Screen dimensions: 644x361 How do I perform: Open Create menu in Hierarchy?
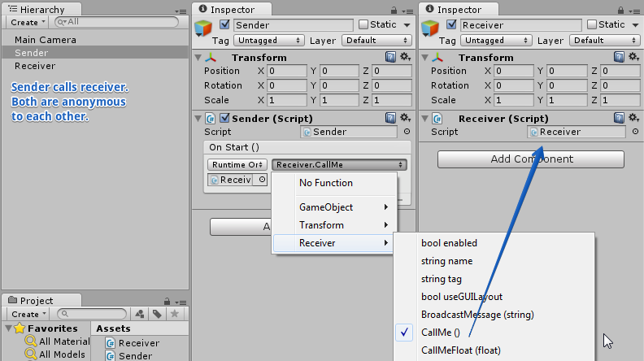(28, 22)
